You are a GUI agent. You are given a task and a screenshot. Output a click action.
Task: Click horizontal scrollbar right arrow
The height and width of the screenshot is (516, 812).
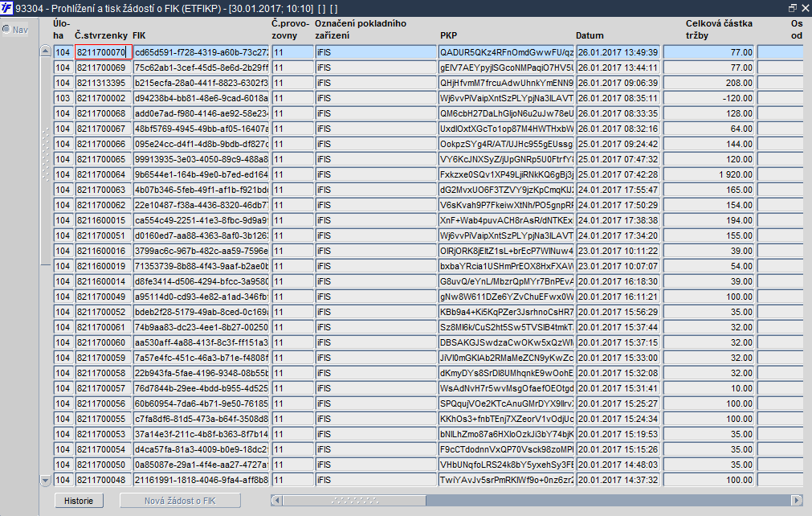click(x=797, y=501)
